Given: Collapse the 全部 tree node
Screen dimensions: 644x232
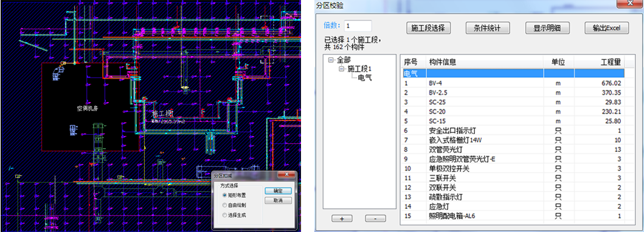Looking at the screenshot, I should pos(331,60).
